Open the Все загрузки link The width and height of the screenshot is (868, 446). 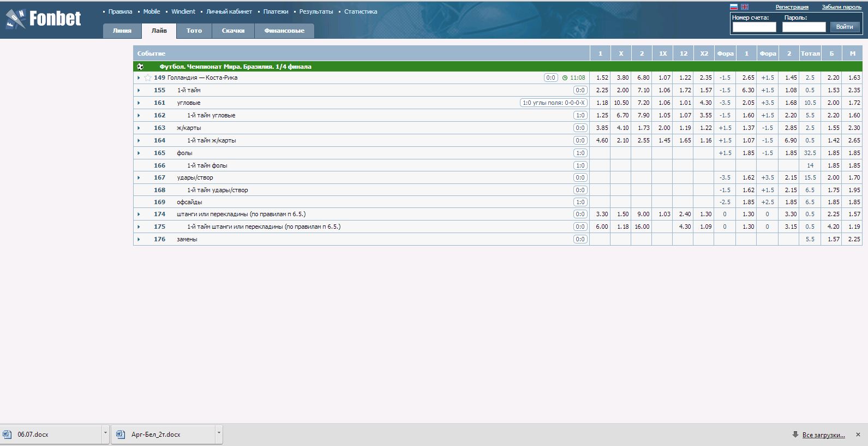(823, 435)
